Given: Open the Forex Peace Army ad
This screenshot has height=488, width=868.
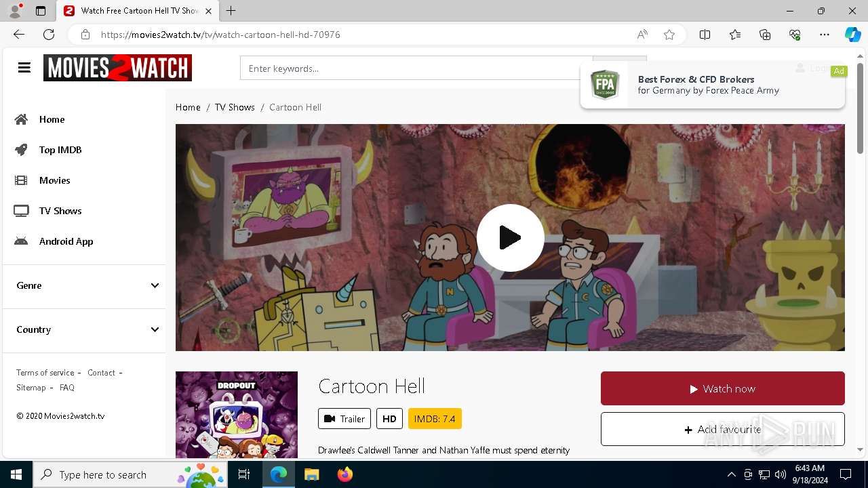Looking at the screenshot, I should (713, 85).
